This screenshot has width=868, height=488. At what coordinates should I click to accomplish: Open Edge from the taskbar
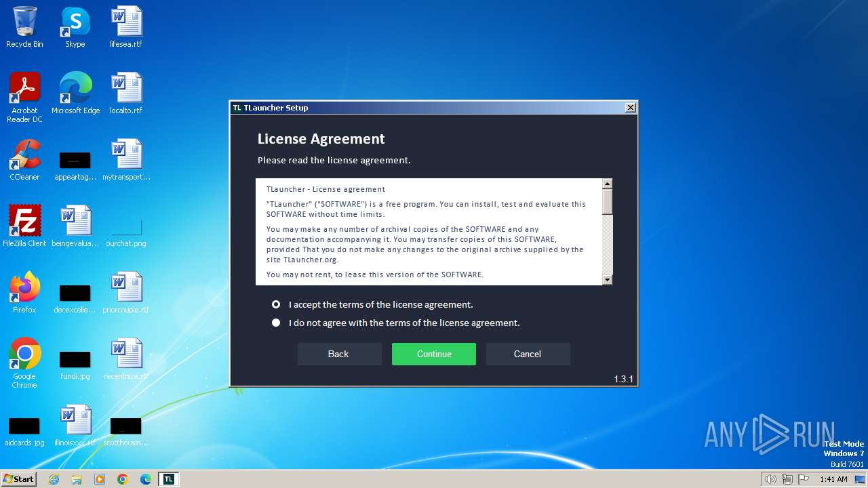coord(146,479)
